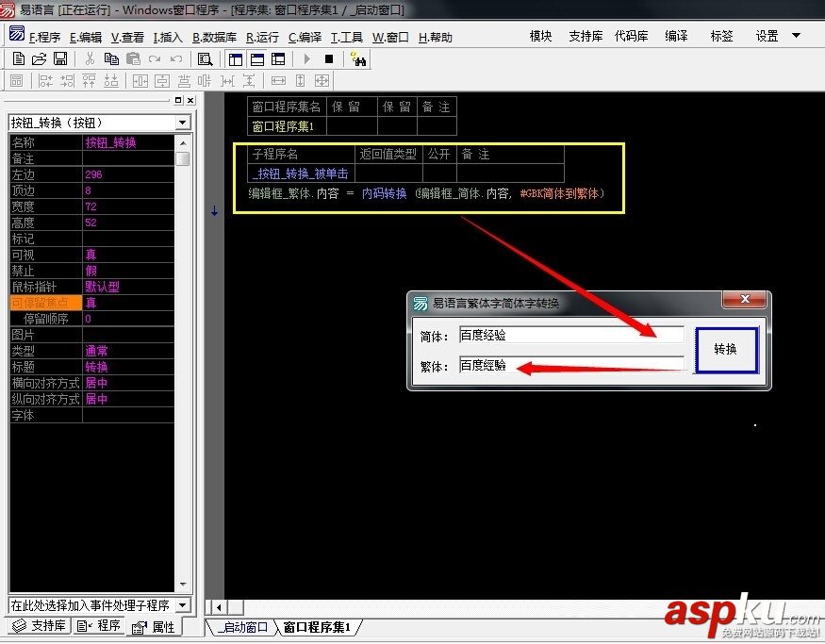Click the properties list scrollbar up arrow
Viewport: 825px width, 644px height.
(x=183, y=143)
